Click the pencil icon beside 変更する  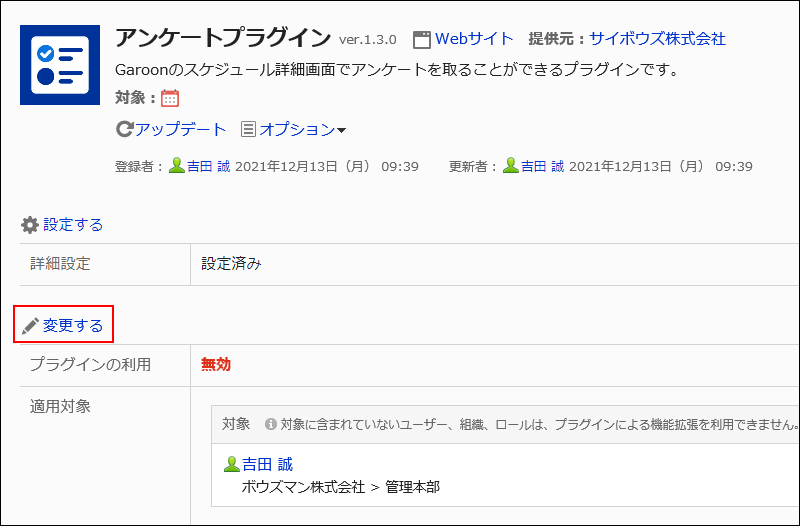tap(30, 326)
